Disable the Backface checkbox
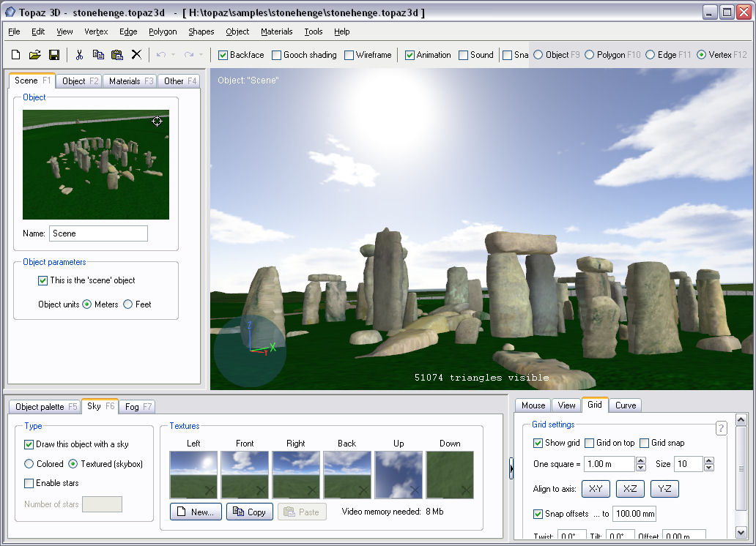The width and height of the screenshot is (756, 546). tap(223, 55)
